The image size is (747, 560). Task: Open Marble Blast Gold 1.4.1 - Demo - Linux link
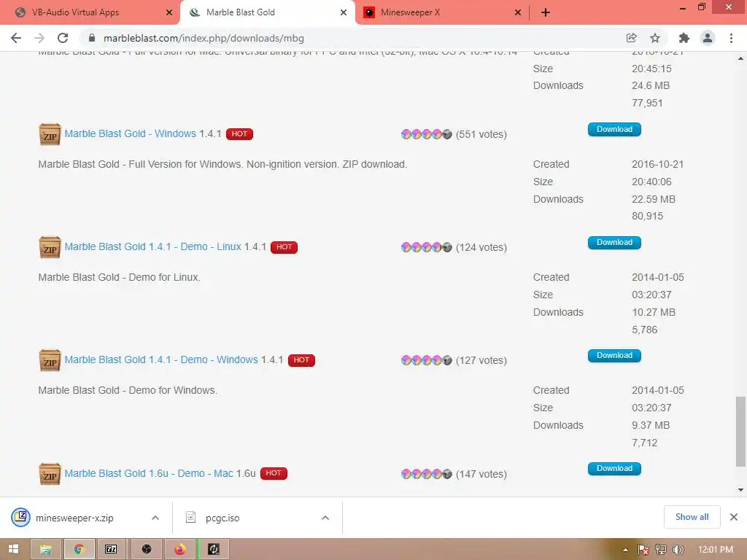click(153, 246)
